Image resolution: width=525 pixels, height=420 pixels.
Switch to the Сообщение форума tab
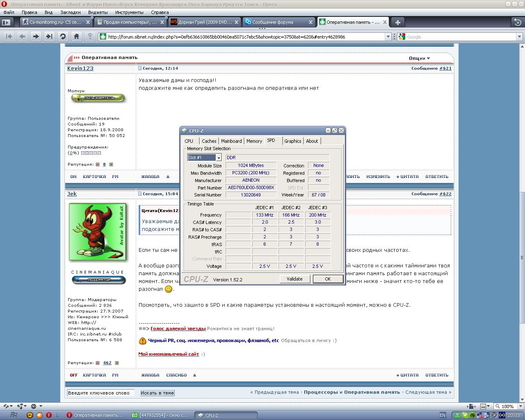click(x=279, y=22)
